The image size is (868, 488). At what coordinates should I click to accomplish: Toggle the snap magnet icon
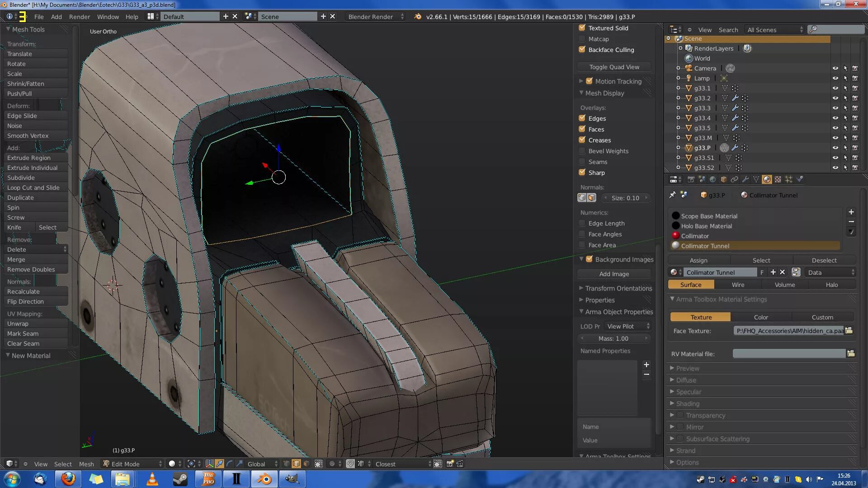point(350,464)
